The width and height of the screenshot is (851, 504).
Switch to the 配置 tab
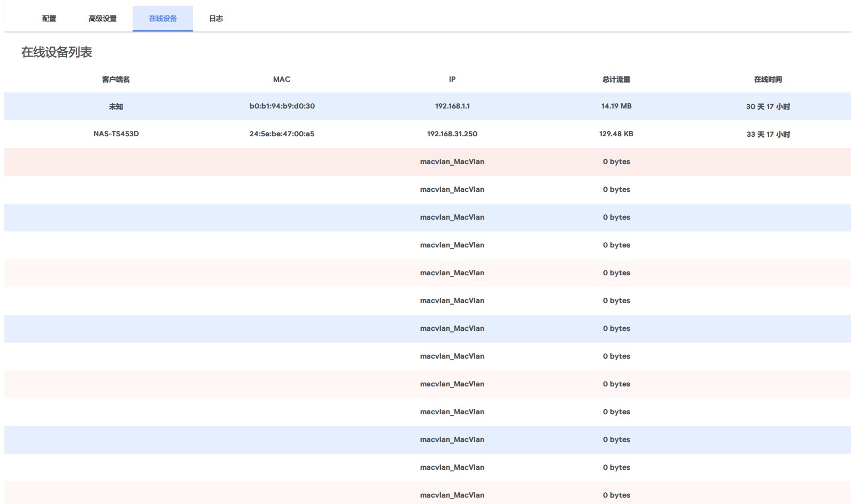49,19
